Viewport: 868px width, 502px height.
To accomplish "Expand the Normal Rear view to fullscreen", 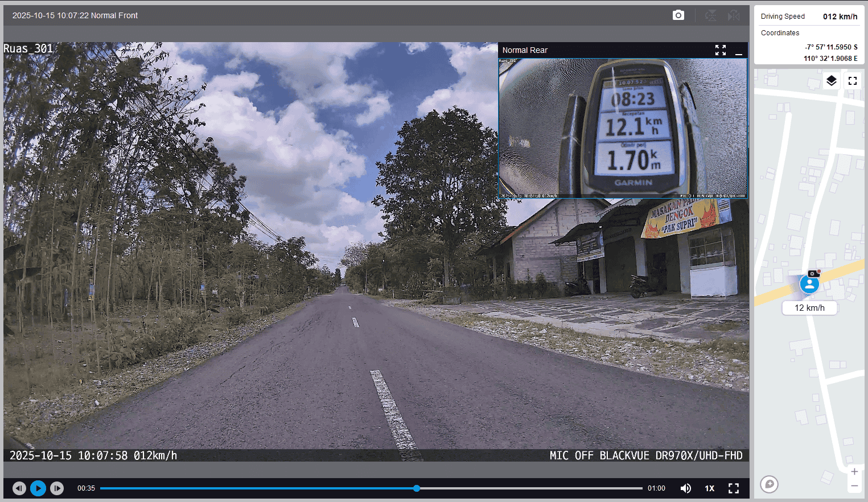I will click(721, 50).
